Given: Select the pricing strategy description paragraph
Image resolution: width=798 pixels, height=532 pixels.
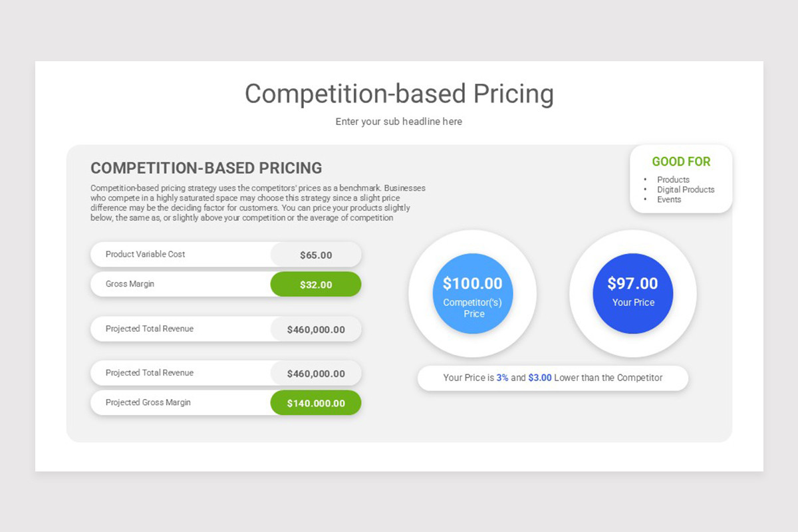Looking at the screenshot, I should click(258, 203).
